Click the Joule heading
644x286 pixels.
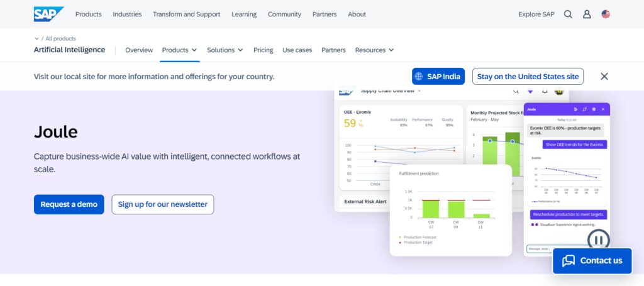tap(56, 132)
